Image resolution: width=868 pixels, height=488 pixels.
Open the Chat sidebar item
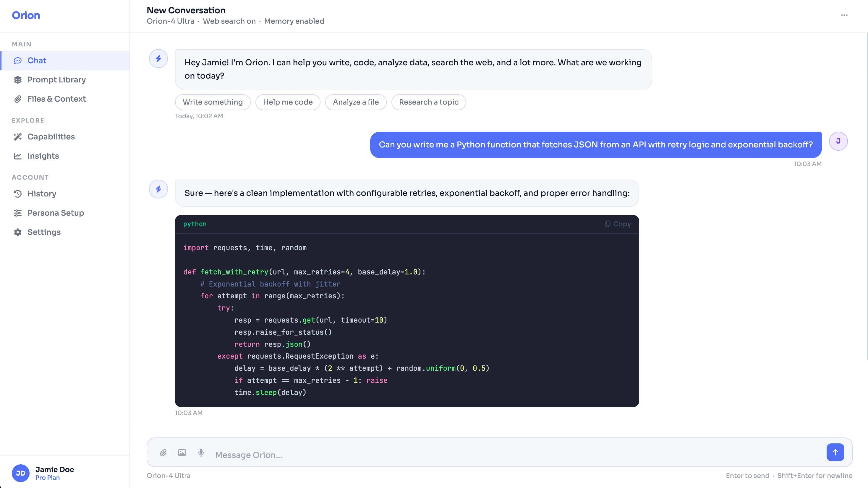pos(65,61)
